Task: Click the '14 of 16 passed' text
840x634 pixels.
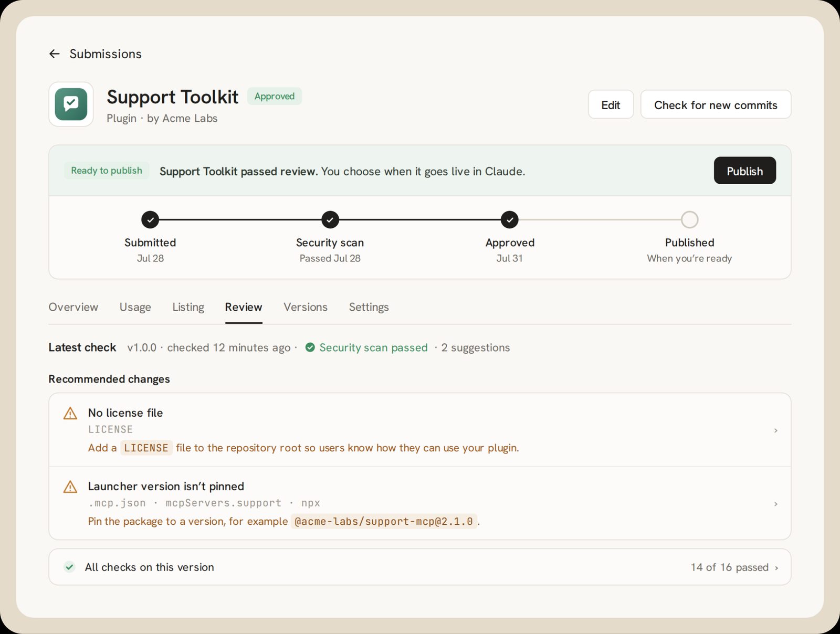Action: coord(729,567)
